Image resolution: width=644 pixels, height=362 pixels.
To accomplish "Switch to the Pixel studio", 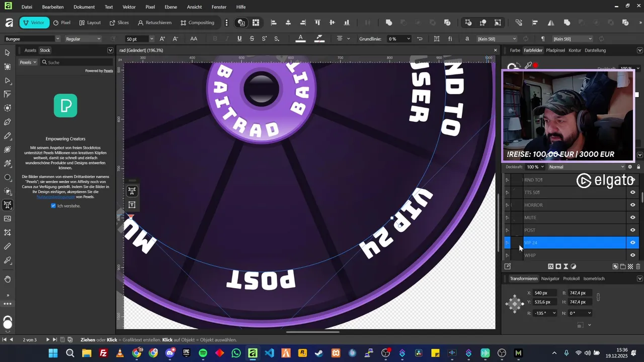I will click(61, 23).
